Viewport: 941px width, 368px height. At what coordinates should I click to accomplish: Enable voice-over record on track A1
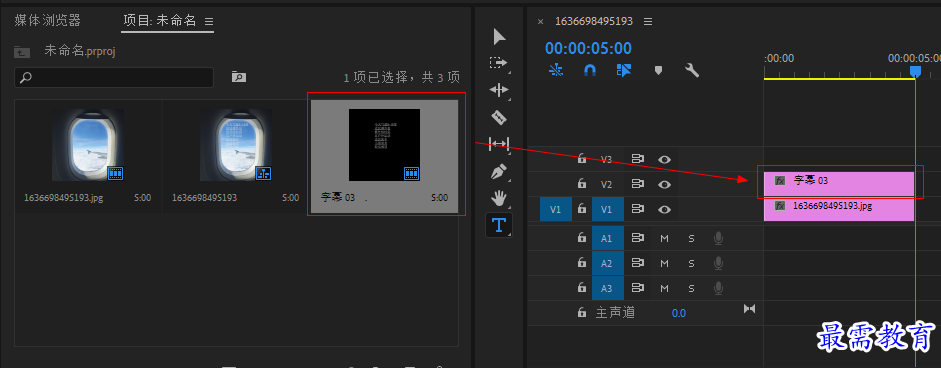pyautogui.click(x=718, y=238)
